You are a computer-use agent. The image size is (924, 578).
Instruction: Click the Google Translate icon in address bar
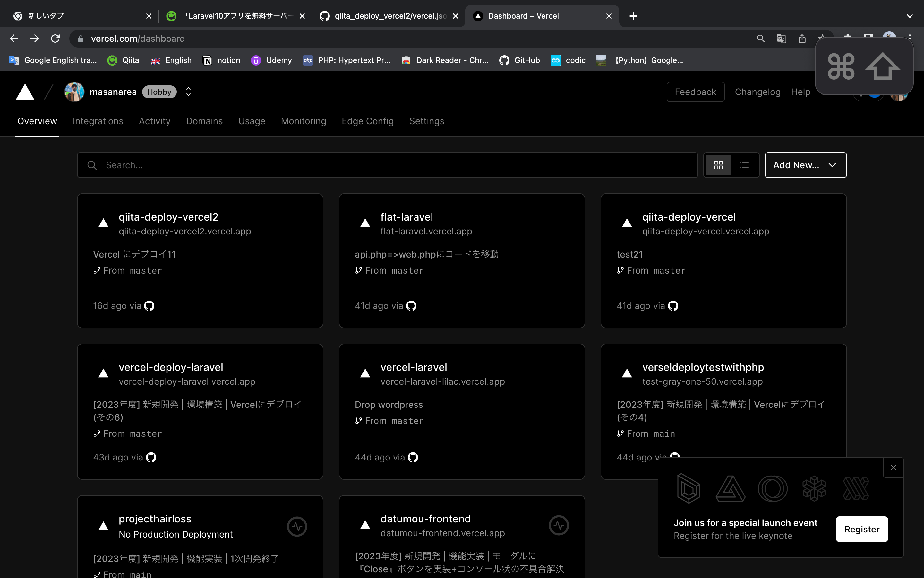[x=781, y=39]
